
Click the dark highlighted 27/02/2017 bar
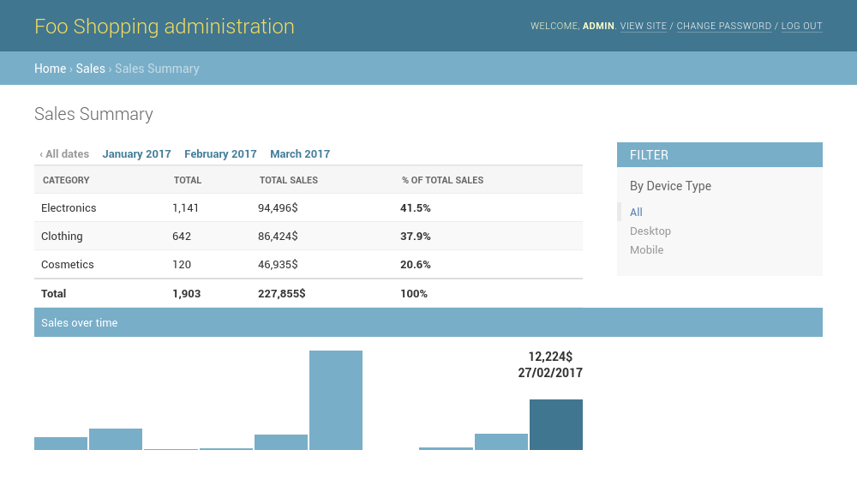pos(556,425)
